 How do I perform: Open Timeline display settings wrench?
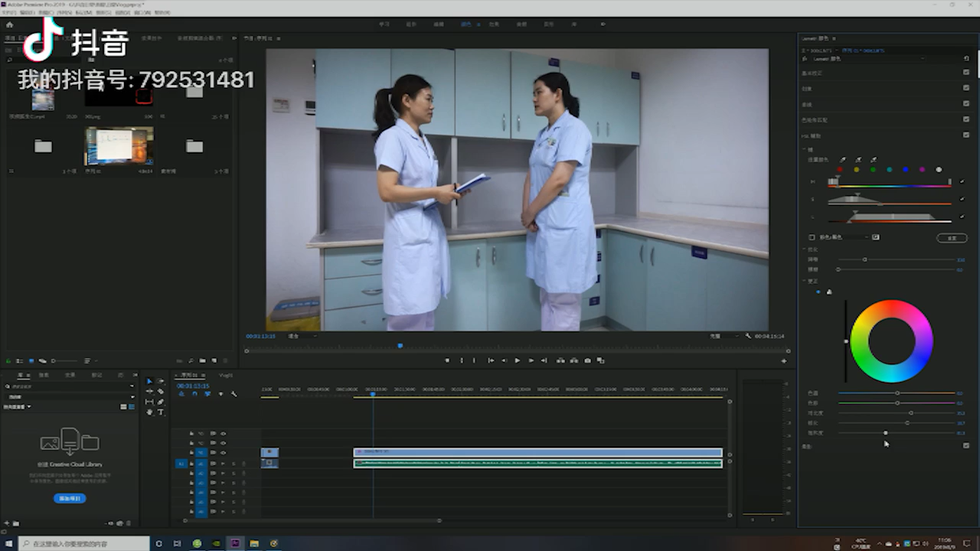point(234,394)
